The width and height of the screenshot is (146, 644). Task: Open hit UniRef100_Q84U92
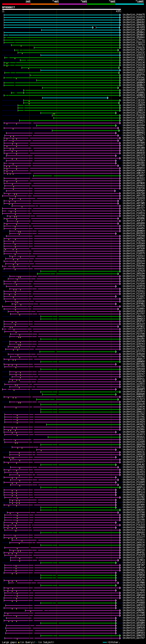[134, 22]
